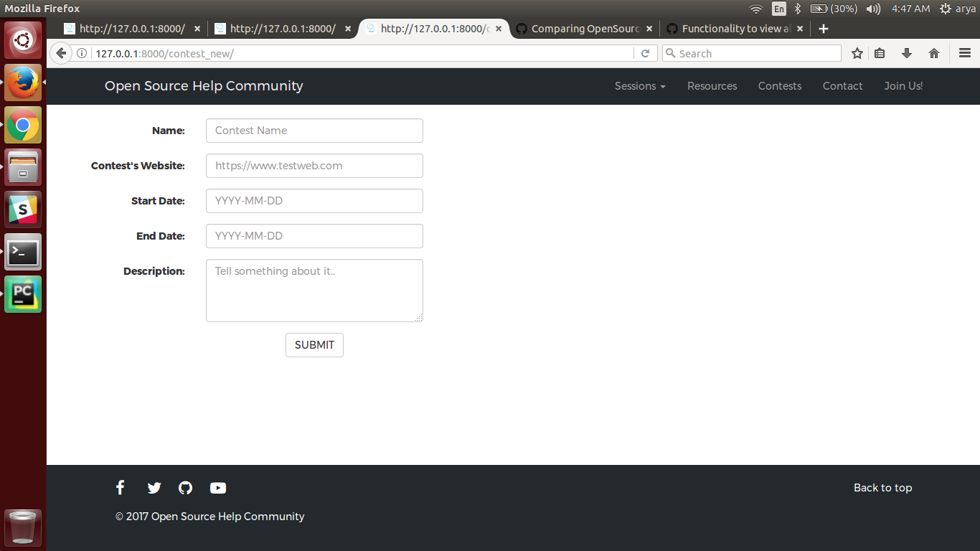Focus the Start Date field
The height and width of the screenshot is (551, 980).
pyautogui.click(x=314, y=201)
